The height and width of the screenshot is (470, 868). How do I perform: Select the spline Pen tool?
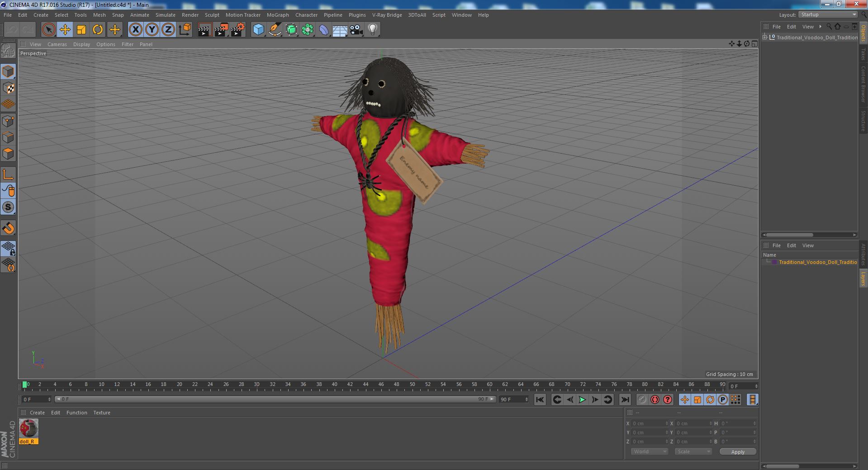click(x=275, y=30)
